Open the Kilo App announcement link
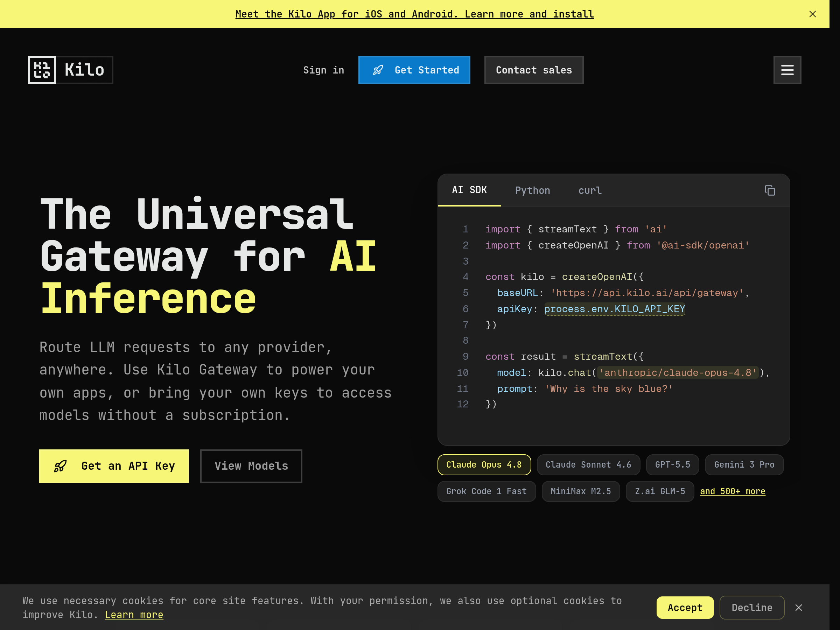Screen dimensions: 840x630 (414, 14)
